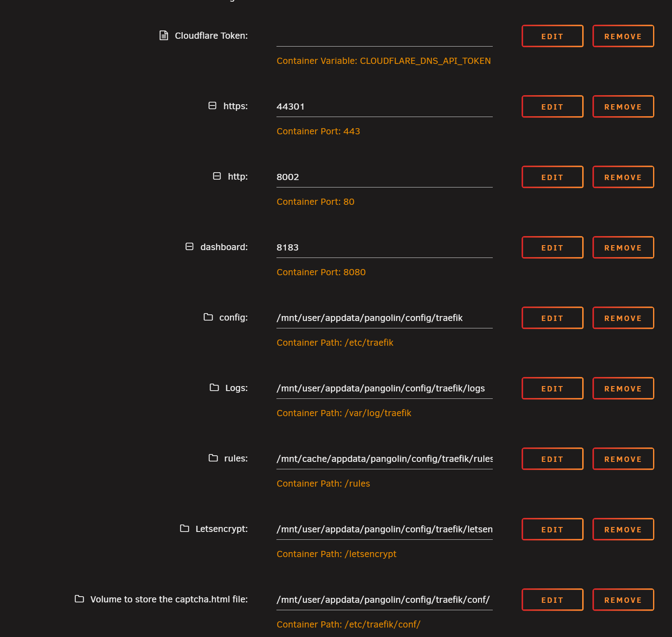Remove the https port mapping
The height and width of the screenshot is (637, 672).
623,107
